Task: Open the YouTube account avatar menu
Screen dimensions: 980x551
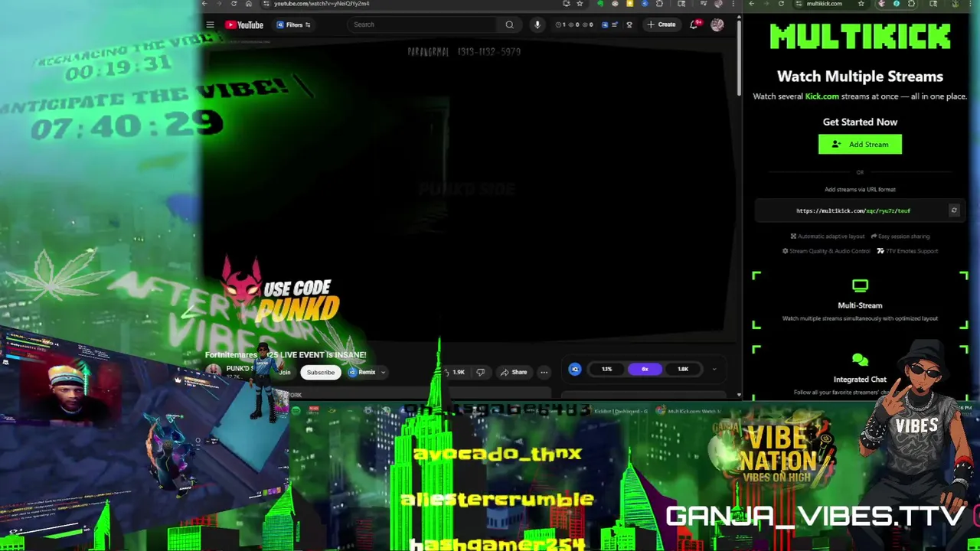Action: tap(717, 24)
